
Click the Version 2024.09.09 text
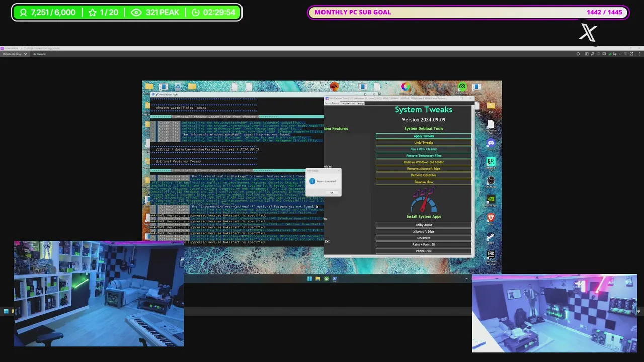point(424,120)
